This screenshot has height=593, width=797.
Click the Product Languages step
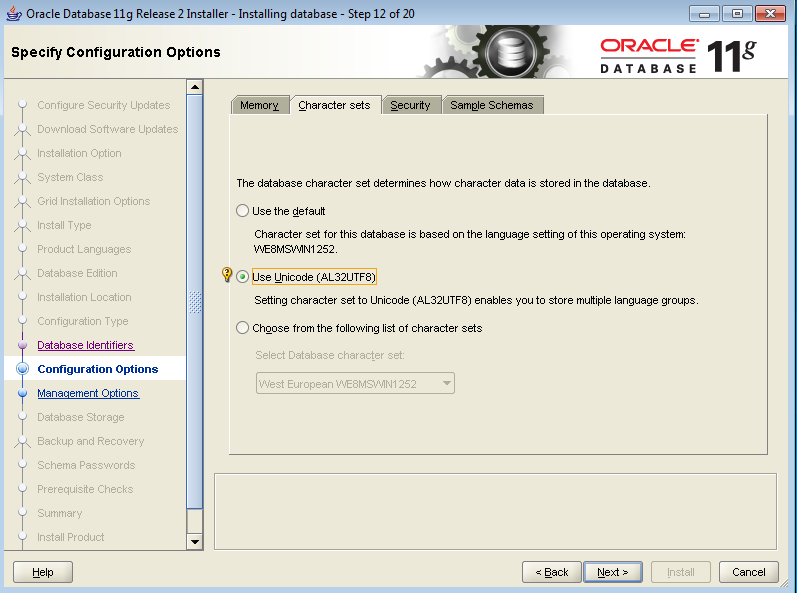tap(84, 249)
